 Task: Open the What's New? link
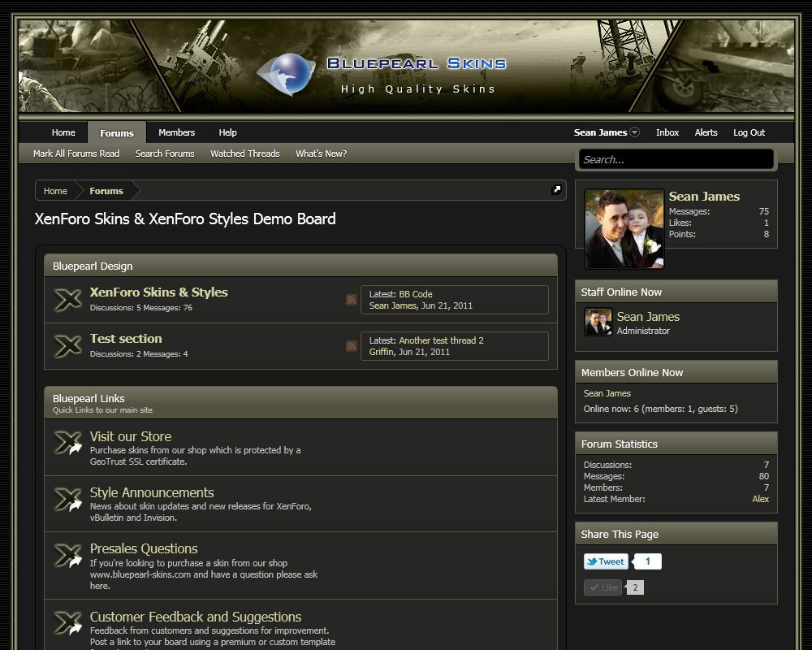tap(321, 154)
